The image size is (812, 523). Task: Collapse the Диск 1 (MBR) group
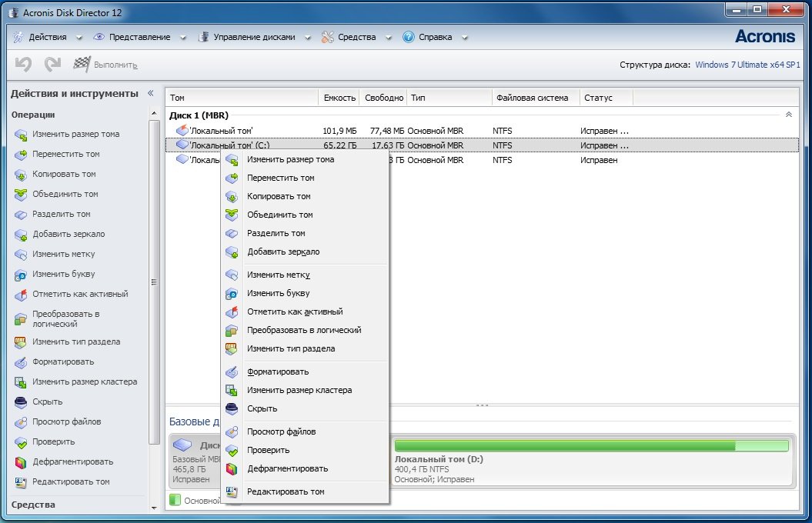[x=787, y=115]
